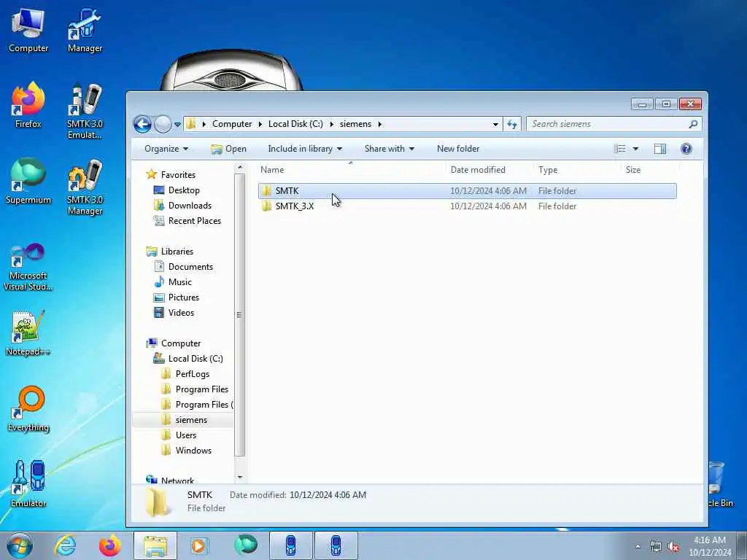
Task: Expand breadcrumb arrow after siemens
Action: 379,124
